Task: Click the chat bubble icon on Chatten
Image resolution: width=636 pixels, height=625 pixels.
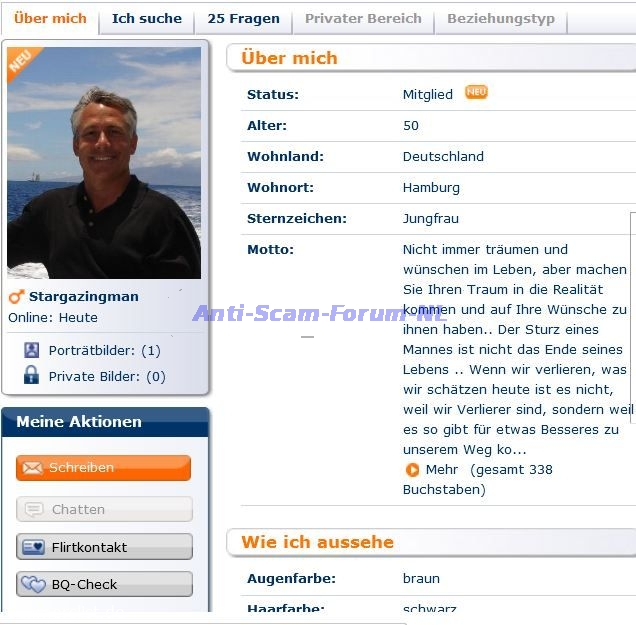Action: (x=34, y=509)
